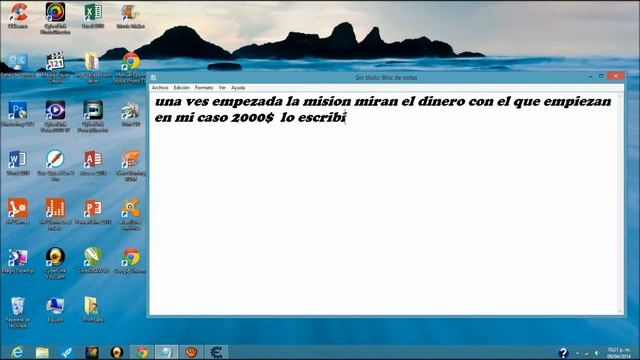Select the user folder icon beside Equipo
This screenshot has width=640, height=360.
[93, 309]
